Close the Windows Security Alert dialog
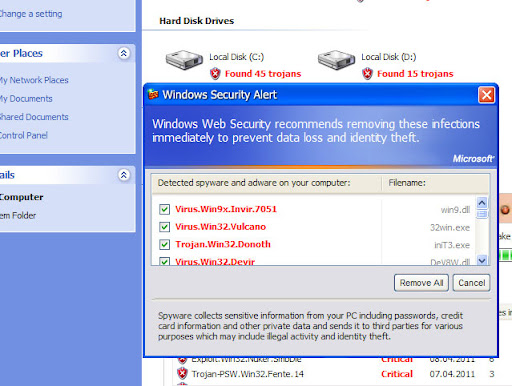512x386 pixels. click(x=486, y=95)
